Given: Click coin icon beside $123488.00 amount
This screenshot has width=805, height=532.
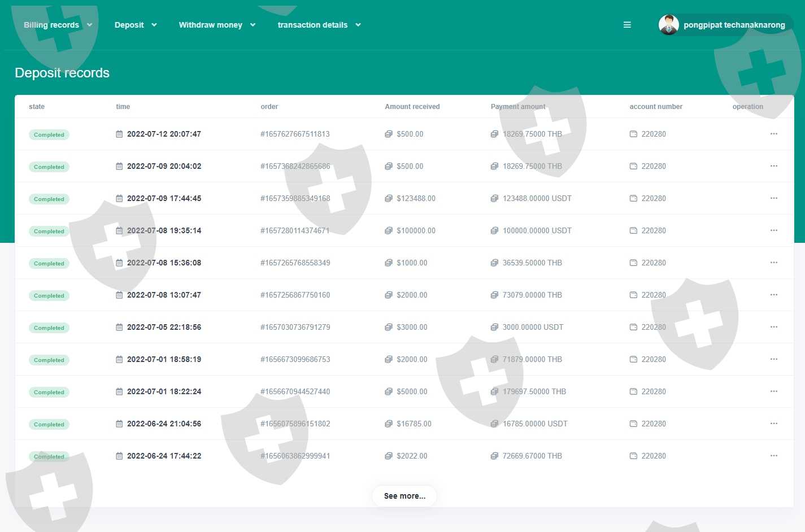Looking at the screenshot, I should (389, 199).
